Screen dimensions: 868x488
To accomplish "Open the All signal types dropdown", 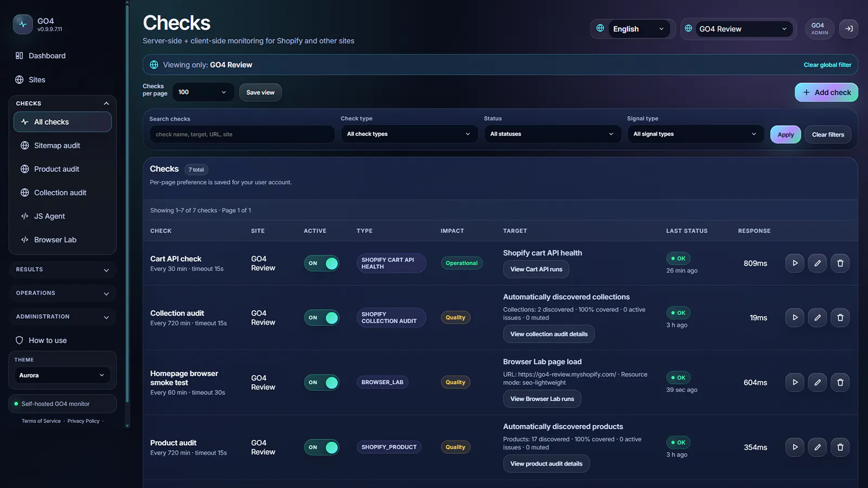I will (695, 134).
